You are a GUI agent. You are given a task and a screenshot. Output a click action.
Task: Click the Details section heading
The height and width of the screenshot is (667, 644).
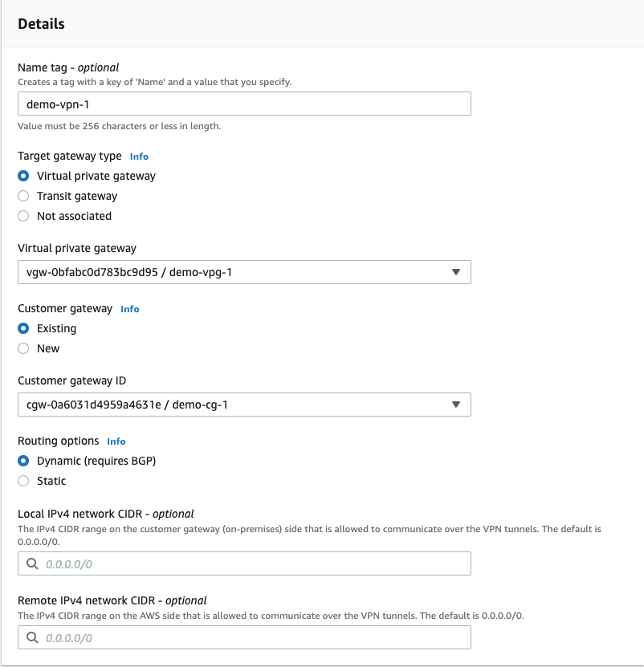click(41, 24)
